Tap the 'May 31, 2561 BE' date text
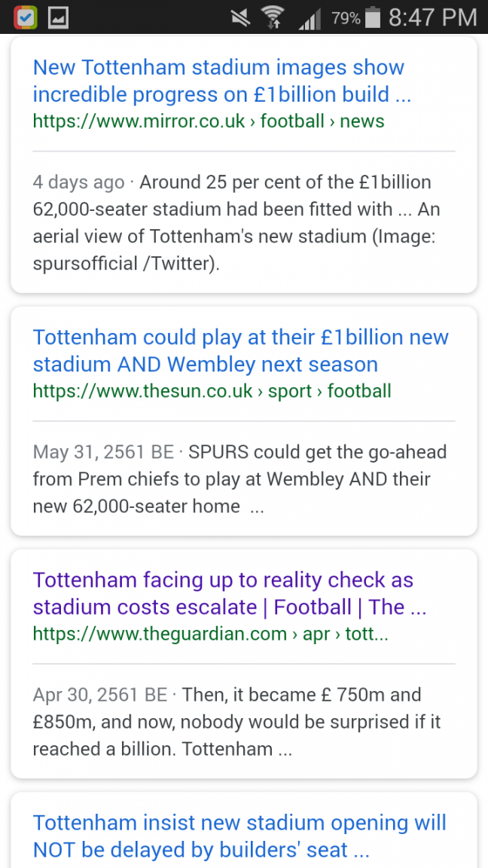488x868 pixels. (103, 452)
